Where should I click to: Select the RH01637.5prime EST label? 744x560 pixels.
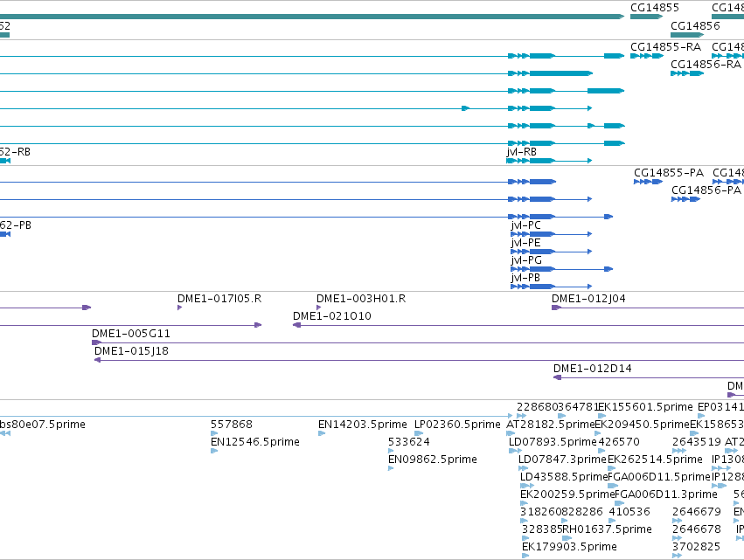pyautogui.click(x=607, y=529)
